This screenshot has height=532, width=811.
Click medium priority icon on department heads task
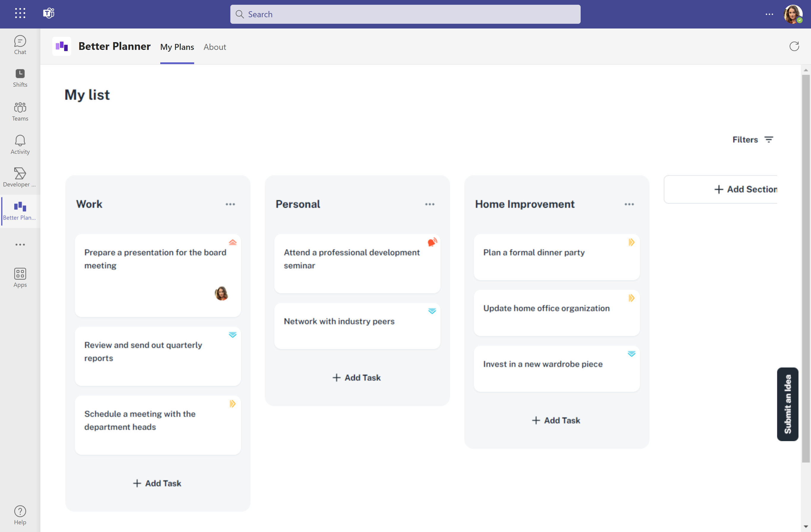point(232,404)
